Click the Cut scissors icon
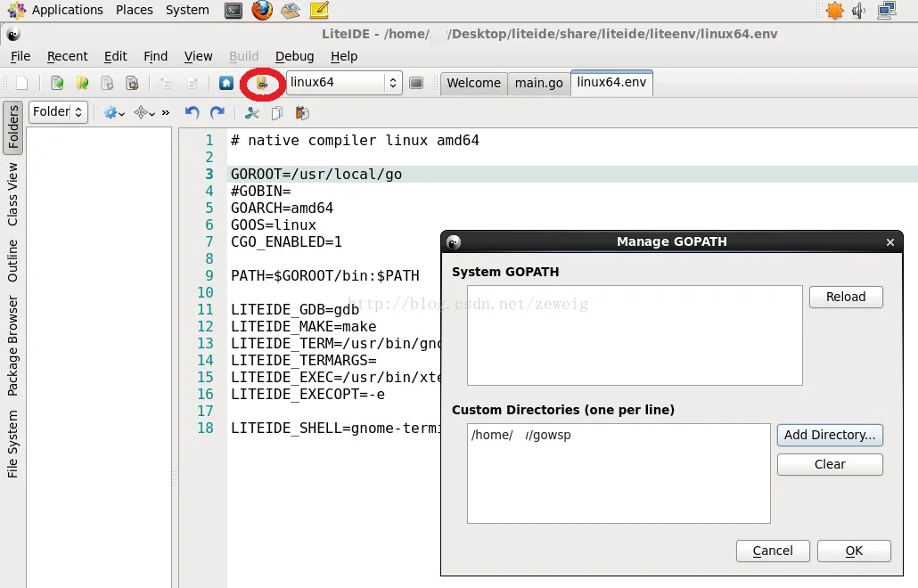 [x=252, y=112]
